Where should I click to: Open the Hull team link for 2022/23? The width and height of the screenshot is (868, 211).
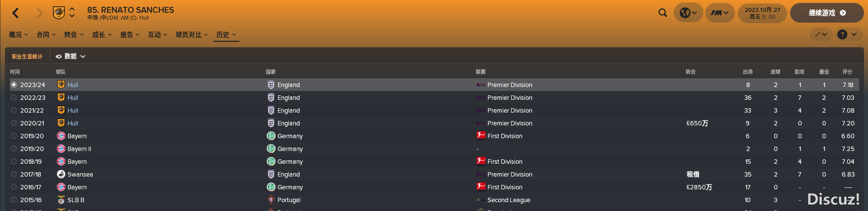pyautogui.click(x=73, y=97)
